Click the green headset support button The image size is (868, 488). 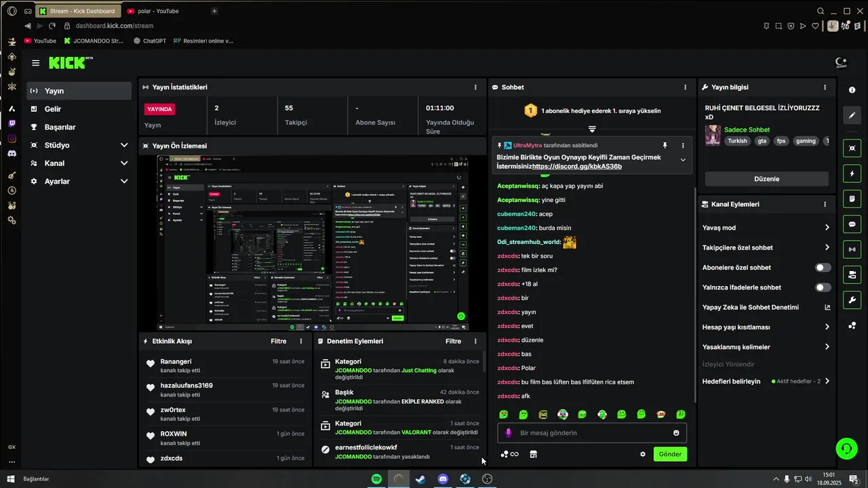click(x=846, y=448)
